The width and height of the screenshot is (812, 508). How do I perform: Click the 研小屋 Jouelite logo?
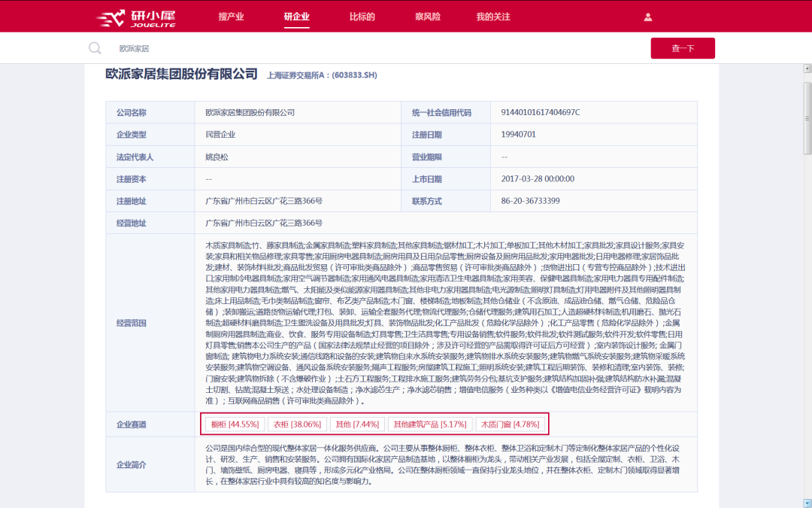[x=136, y=17]
